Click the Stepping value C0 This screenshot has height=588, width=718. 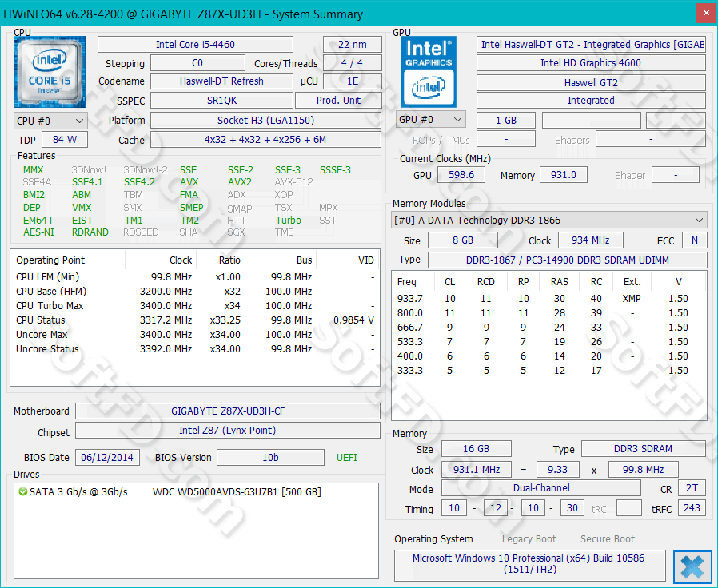coord(197,63)
